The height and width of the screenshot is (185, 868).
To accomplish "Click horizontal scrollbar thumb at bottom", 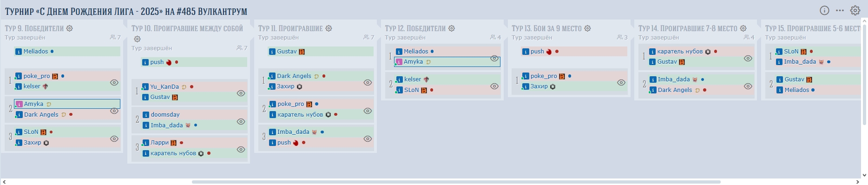I will [x=456, y=182].
